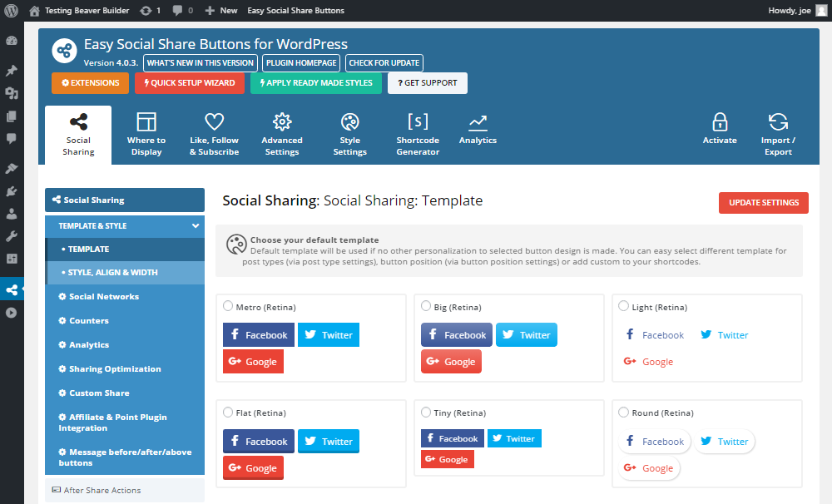832x504 pixels.
Task: Select the Light (Retina) template radio
Action: (x=624, y=306)
